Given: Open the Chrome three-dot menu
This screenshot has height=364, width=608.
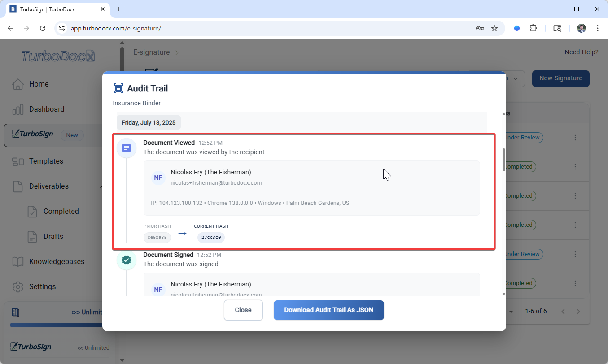Looking at the screenshot, I should [x=598, y=28].
